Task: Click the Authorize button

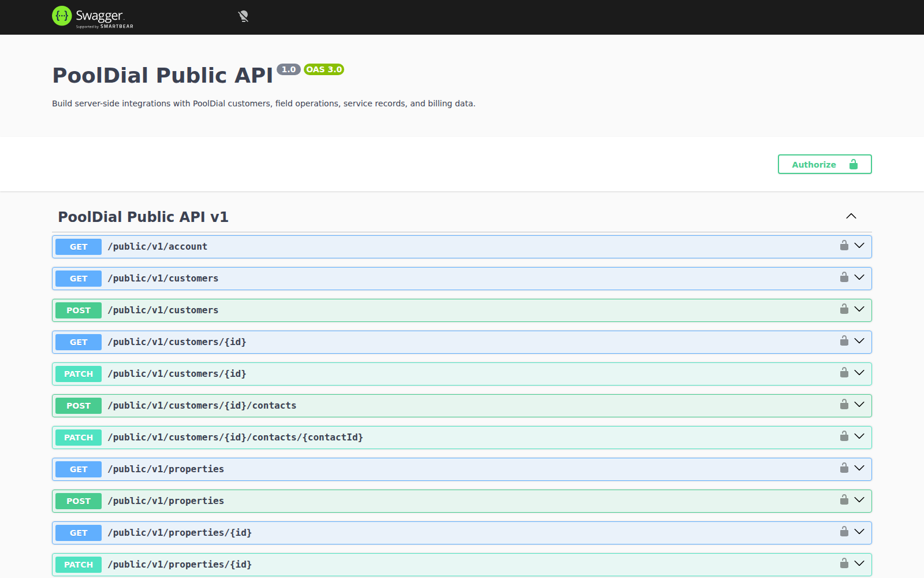Action: [x=825, y=164]
